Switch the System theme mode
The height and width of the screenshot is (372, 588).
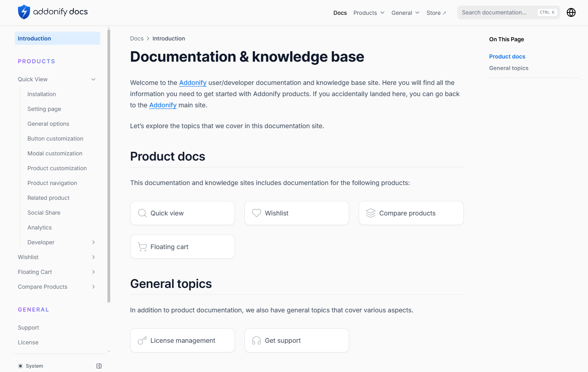(x=30, y=366)
